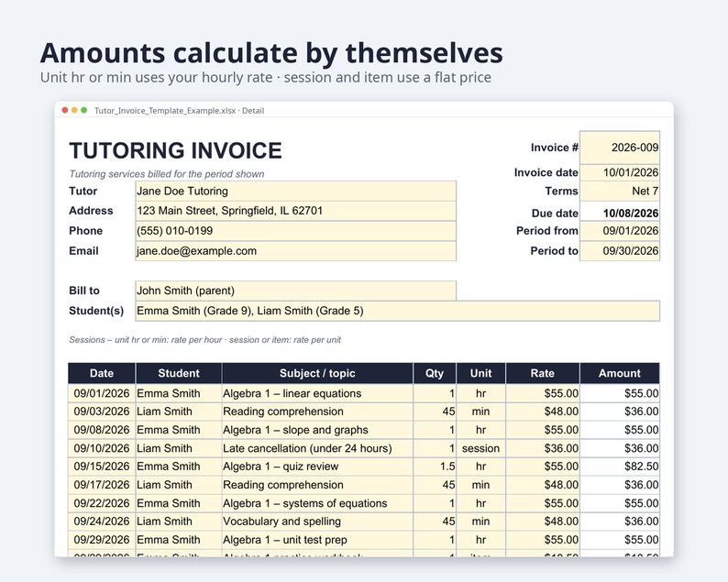Select the amount cell $82.50

pos(620,467)
